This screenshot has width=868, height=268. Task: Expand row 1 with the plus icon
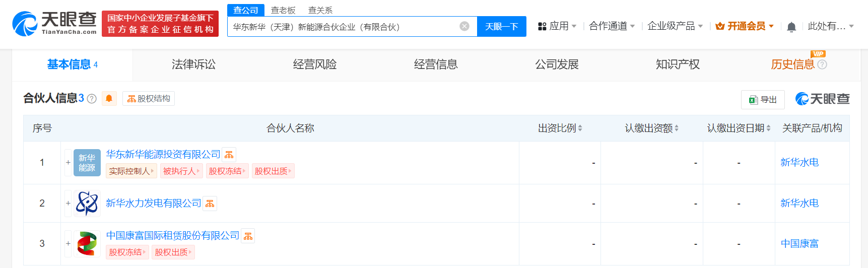pyautogui.click(x=68, y=163)
